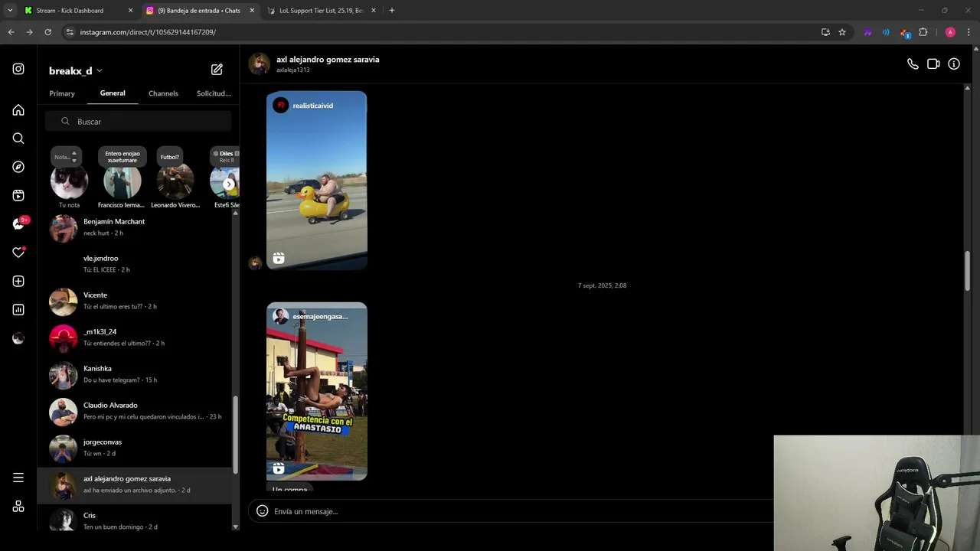Screen dimensions: 980x551
Task: Reload the browser page
Action: 47,32
